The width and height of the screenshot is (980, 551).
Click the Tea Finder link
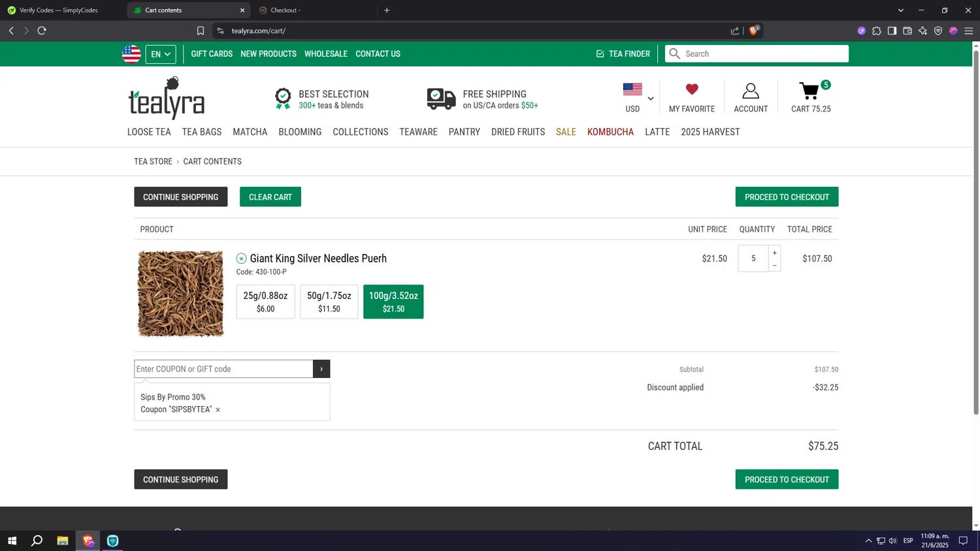tap(623, 54)
